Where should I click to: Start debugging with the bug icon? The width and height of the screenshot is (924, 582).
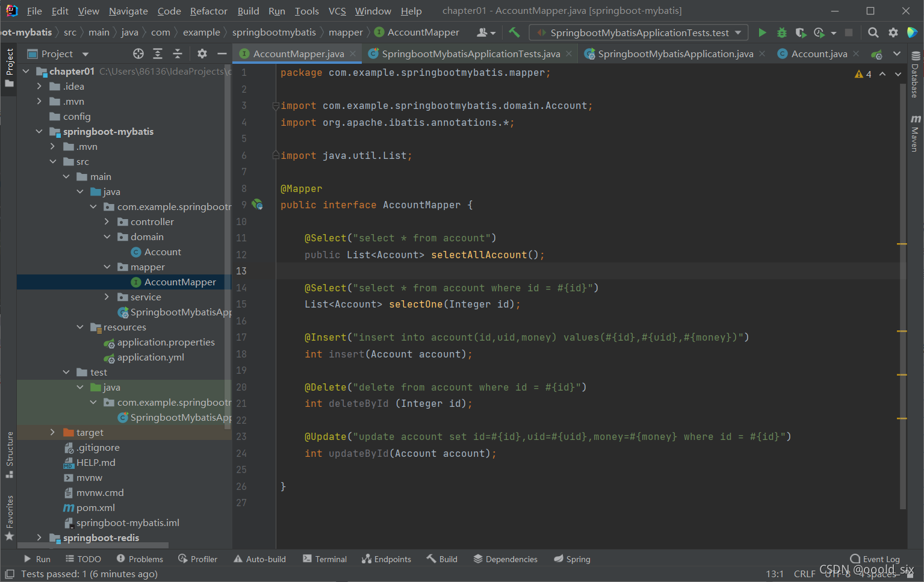tap(781, 33)
